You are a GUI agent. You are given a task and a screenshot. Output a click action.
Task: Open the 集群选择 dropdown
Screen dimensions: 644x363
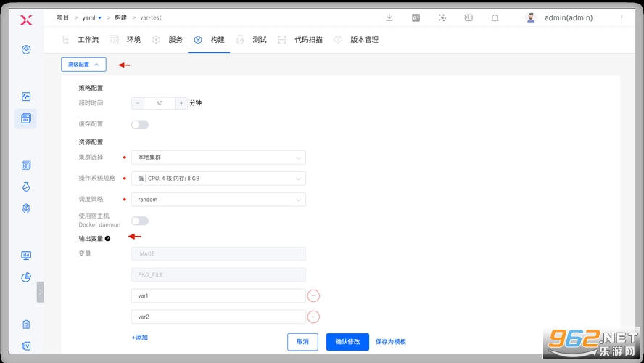click(x=218, y=158)
